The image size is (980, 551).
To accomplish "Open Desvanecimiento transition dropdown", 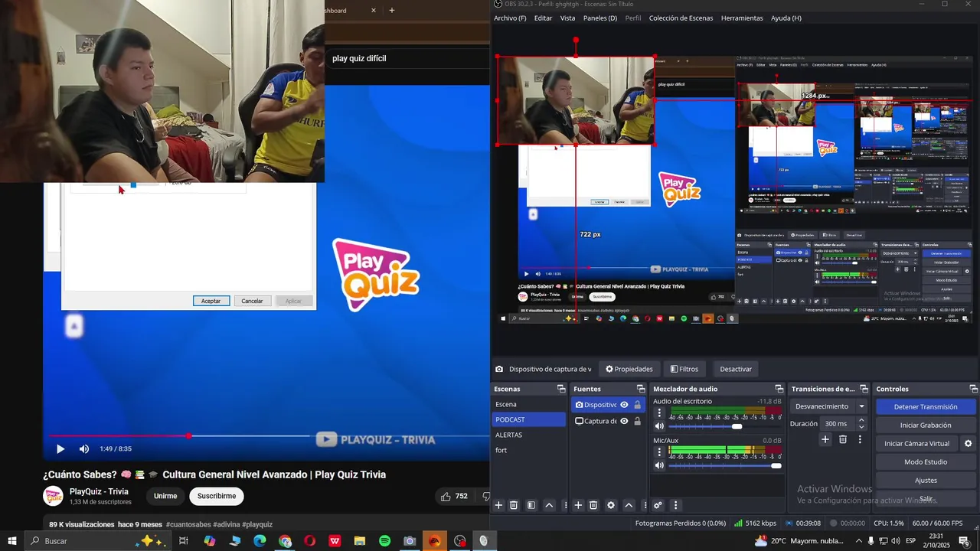I will (830, 406).
